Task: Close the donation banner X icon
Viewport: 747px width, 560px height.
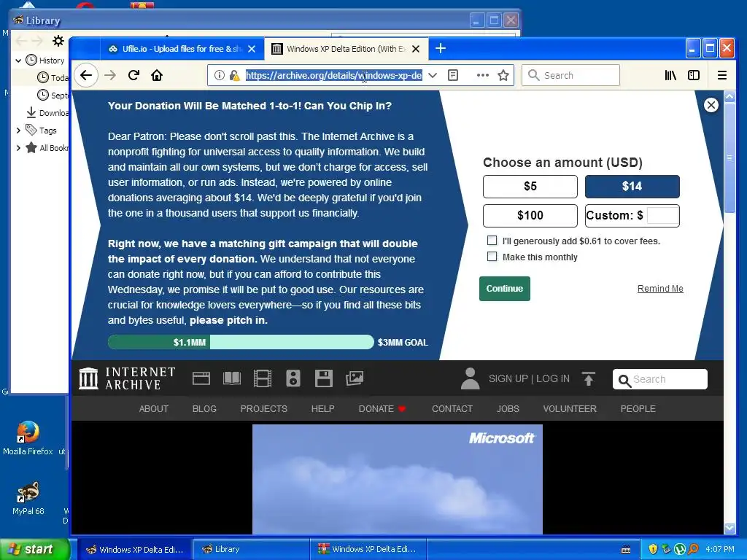Action: click(711, 105)
